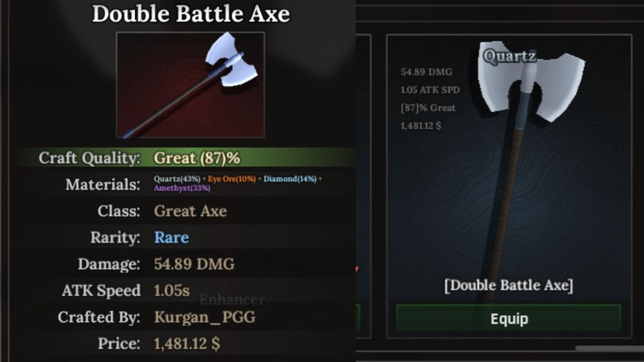This screenshot has height=362, width=644.
Task: Click the 54.89 DMG damage value in tooltip
Action: pyautogui.click(x=194, y=264)
